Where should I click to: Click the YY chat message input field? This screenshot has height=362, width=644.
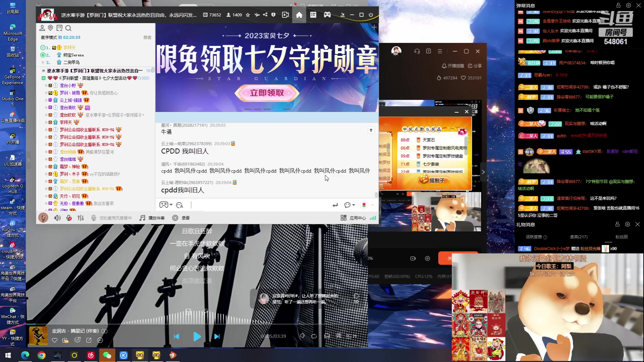coord(260,205)
